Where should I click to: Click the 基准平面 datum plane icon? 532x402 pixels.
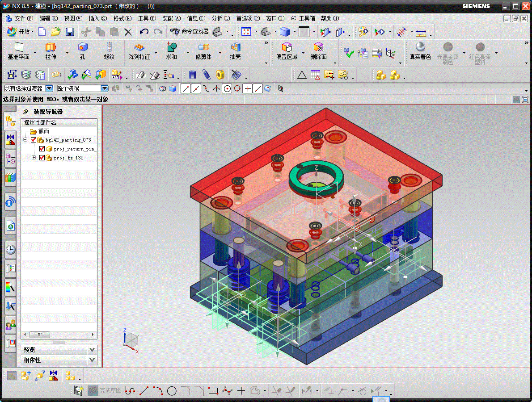pos(19,47)
